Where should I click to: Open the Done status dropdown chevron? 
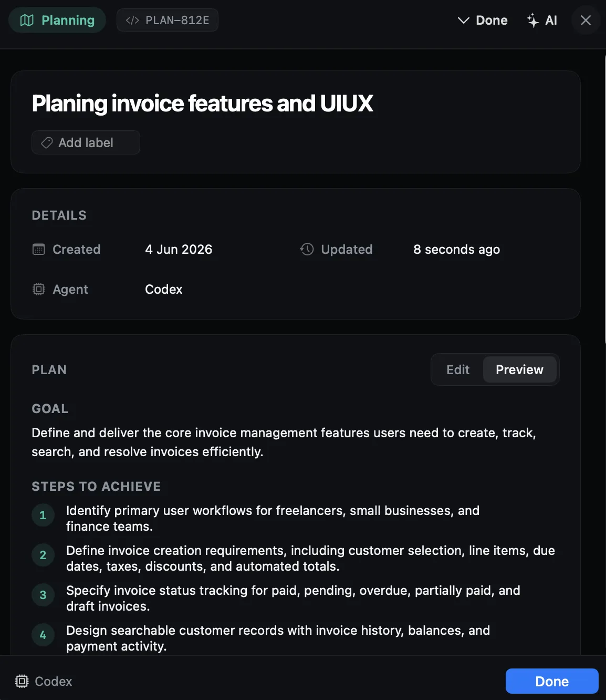point(463,20)
